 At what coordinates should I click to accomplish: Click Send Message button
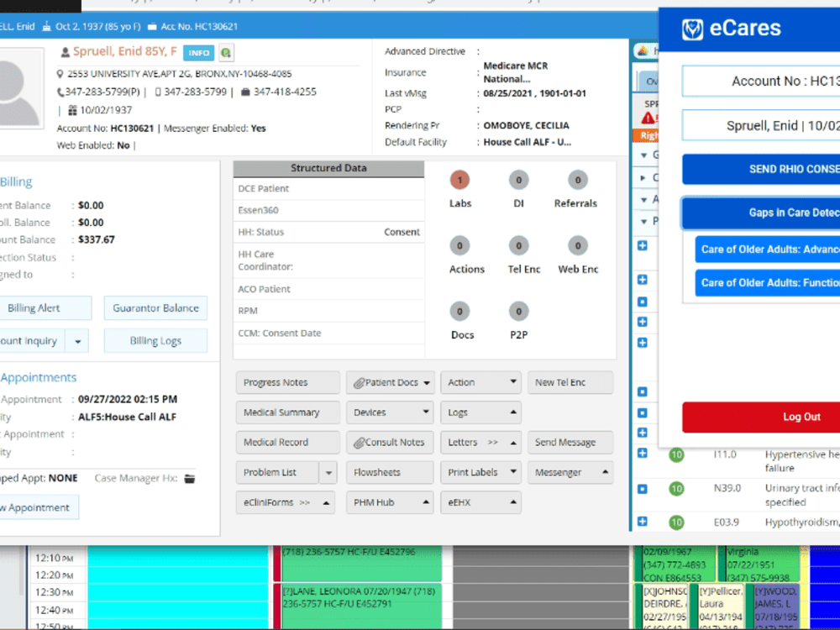pyautogui.click(x=570, y=443)
